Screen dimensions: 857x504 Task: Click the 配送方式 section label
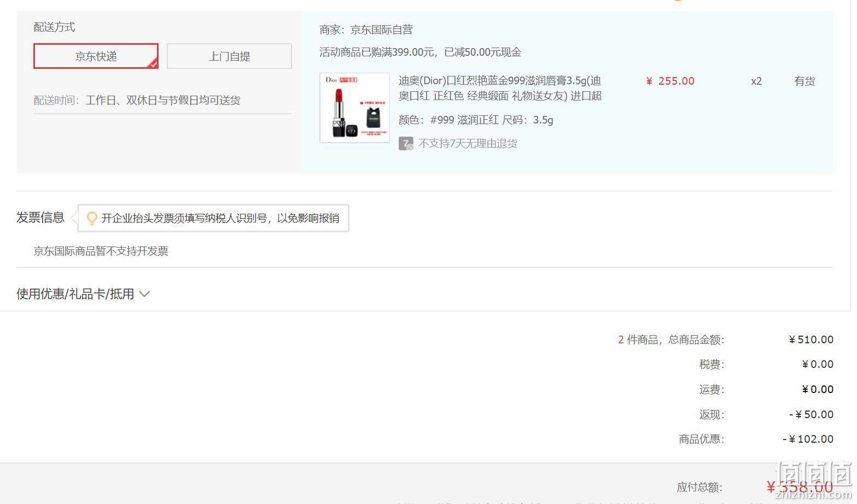54,27
